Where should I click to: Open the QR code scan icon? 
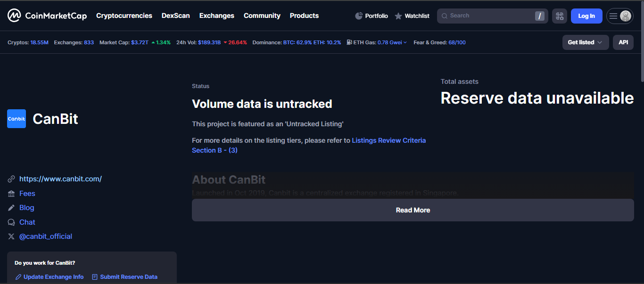point(560,16)
